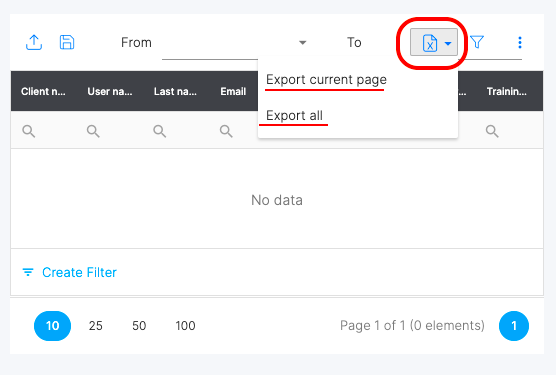This screenshot has width=556, height=375.
Task: Search in Email column filter
Action: coord(226,131)
